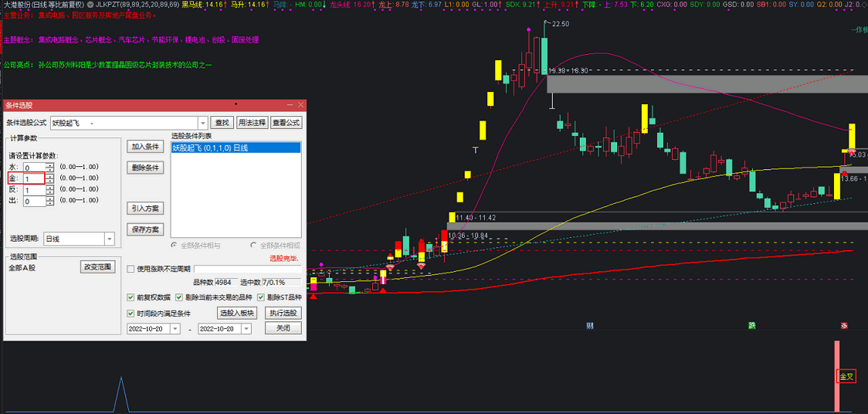The height and width of the screenshot is (414, 868).
Task: Click into the 水 parameter input field
Action: point(35,167)
